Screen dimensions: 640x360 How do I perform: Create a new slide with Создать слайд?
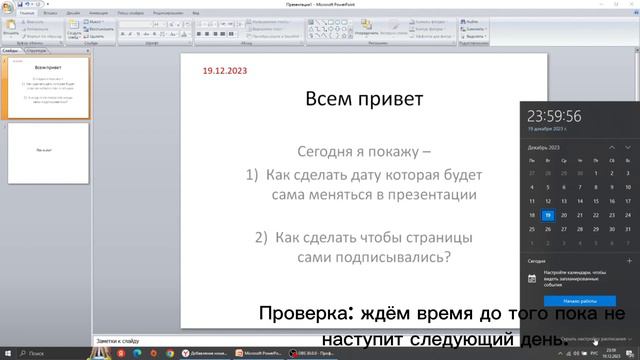click(74, 29)
